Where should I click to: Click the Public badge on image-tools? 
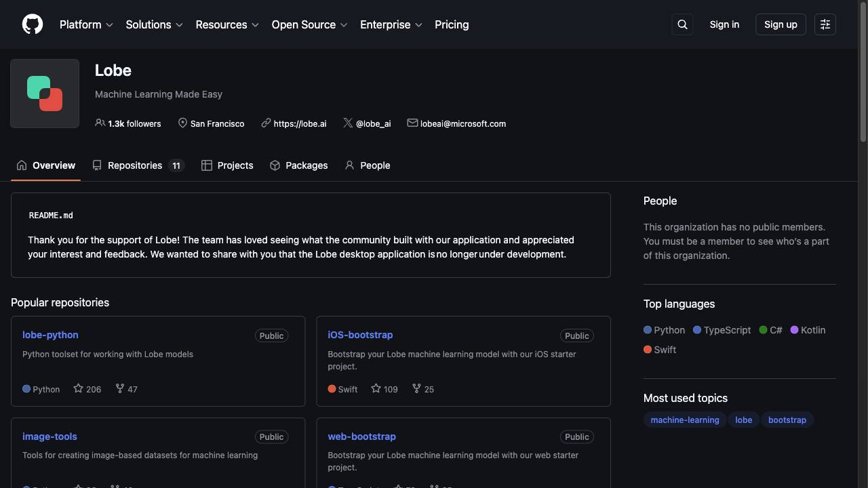point(271,436)
